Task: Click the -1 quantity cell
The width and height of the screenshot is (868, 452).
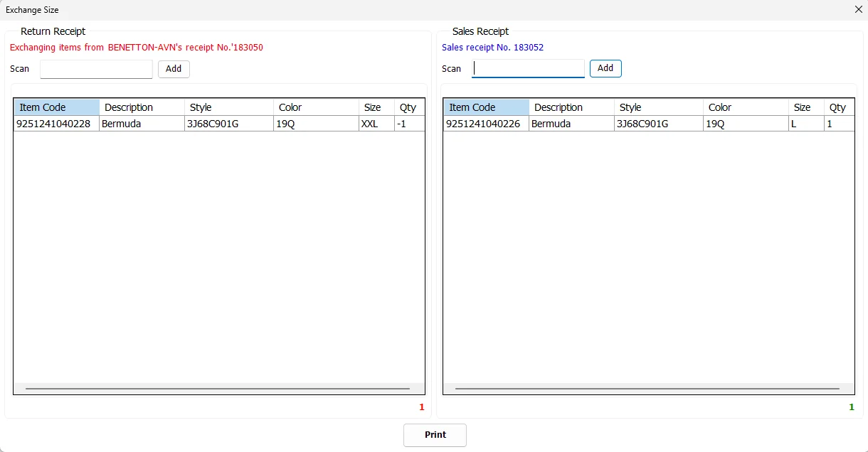Action: coord(409,124)
